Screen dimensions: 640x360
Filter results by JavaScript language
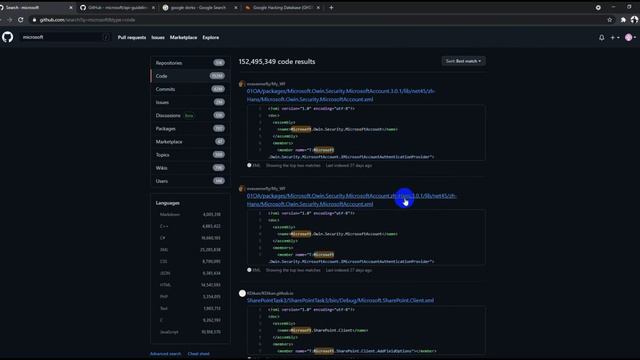tap(190, 332)
